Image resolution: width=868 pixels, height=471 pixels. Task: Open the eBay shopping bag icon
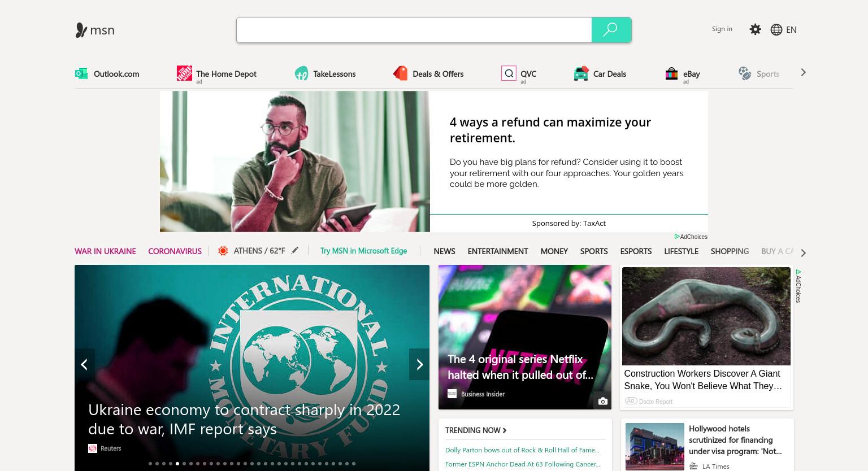(671, 73)
